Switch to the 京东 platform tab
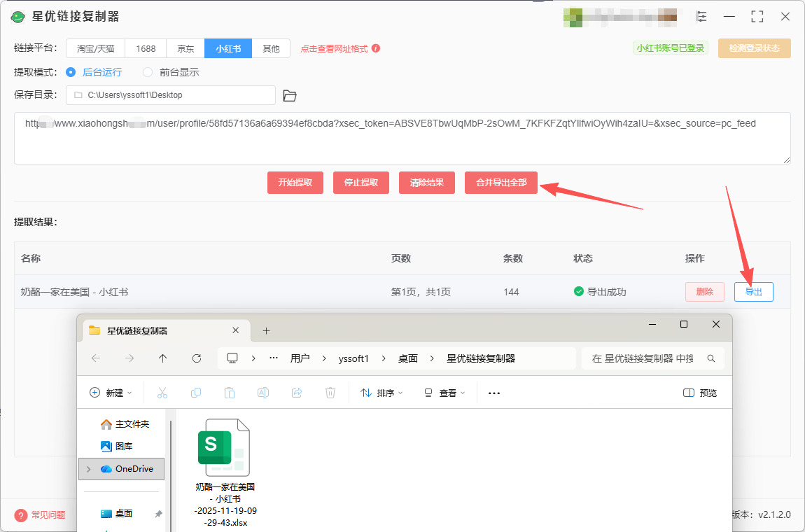Image resolution: width=805 pixels, height=532 pixels. (x=185, y=48)
